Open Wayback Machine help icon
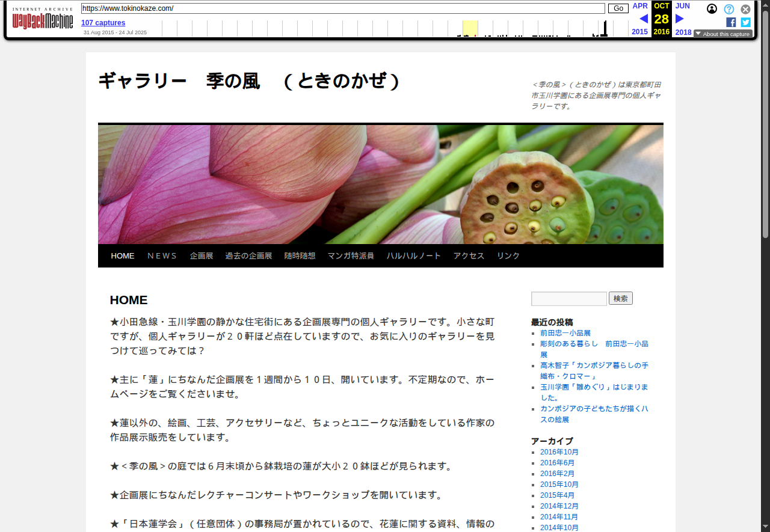 728,9
